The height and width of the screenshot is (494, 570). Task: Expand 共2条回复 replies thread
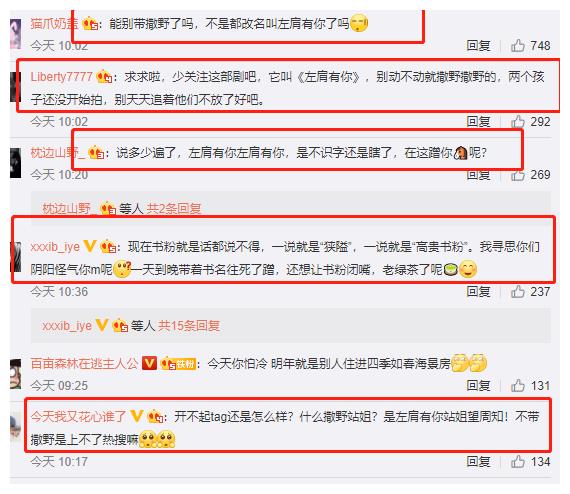click(x=174, y=209)
